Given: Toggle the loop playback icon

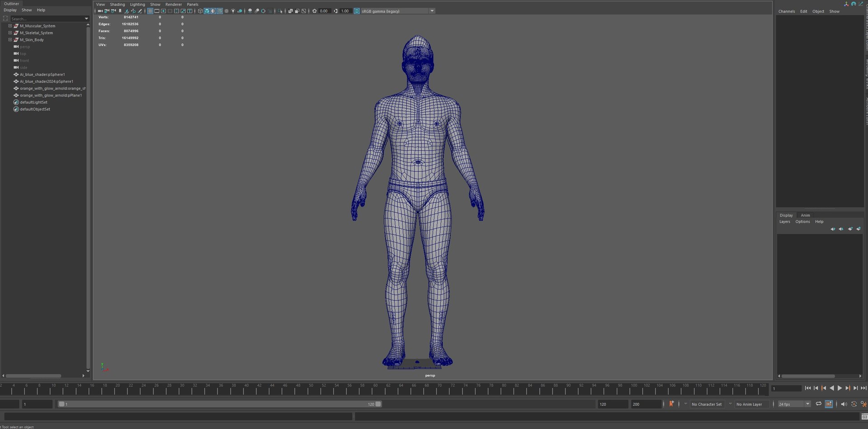Looking at the screenshot, I should point(819,404).
